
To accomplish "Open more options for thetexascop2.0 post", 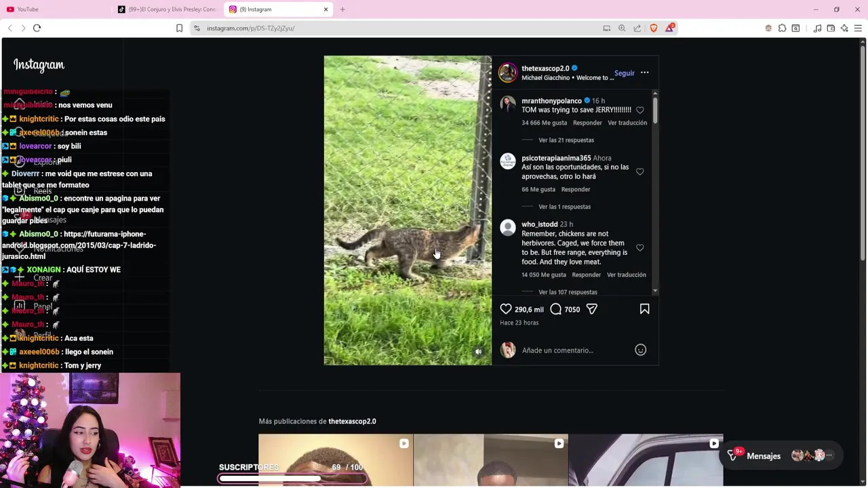I will tap(645, 73).
